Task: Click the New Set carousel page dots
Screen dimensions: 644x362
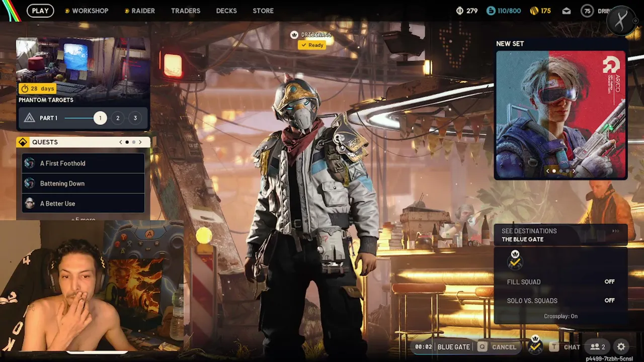Action: click(560, 171)
